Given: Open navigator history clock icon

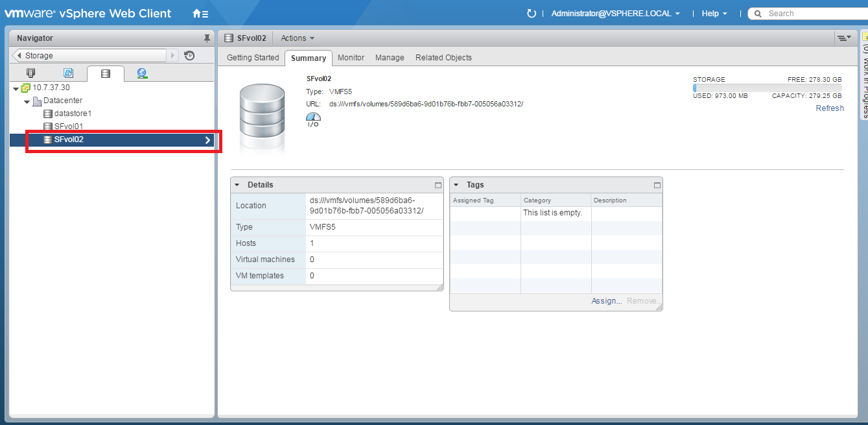Looking at the screenshot, I should point(189,56).
